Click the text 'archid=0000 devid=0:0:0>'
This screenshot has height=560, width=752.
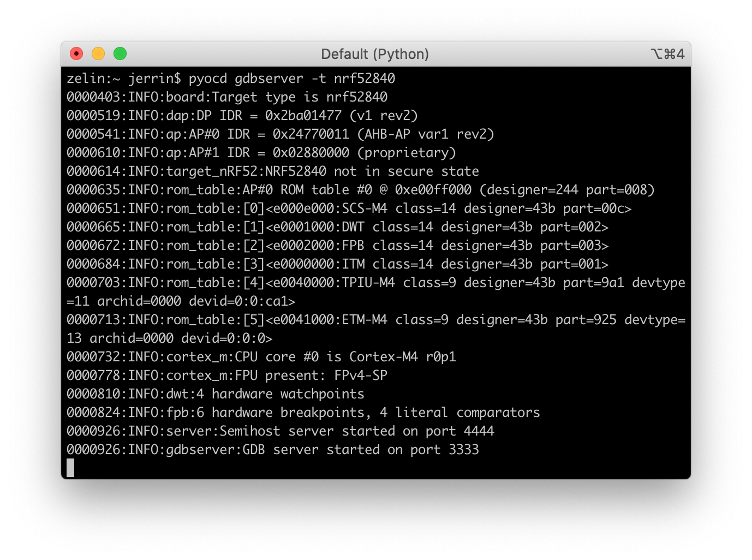tap(181, 338)
